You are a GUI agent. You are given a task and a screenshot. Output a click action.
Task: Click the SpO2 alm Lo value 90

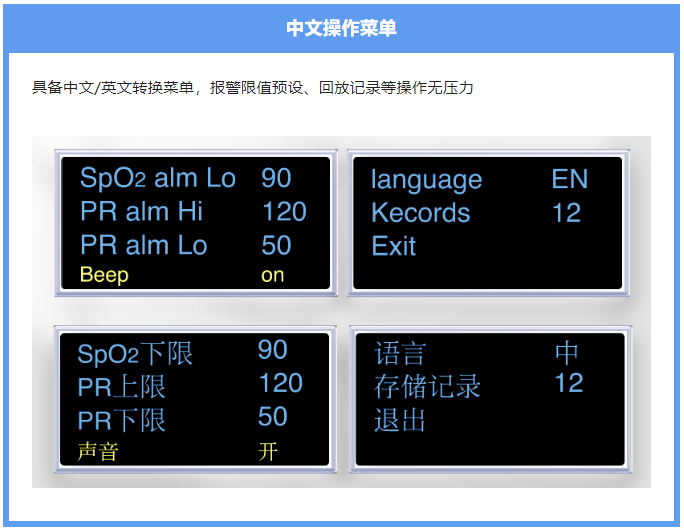pyautogui.click(x=276, y=178)
